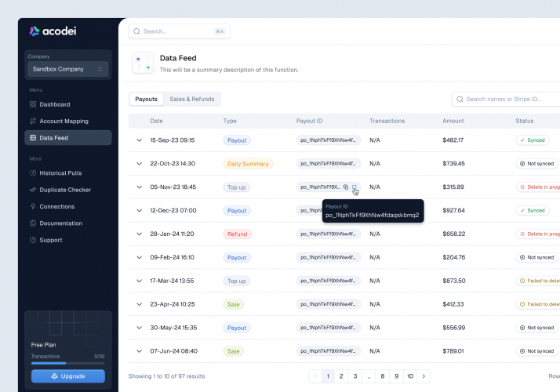The height and width of the screenshot is (392, 560).
Task: Go to page 8
Action: [383, 376]
